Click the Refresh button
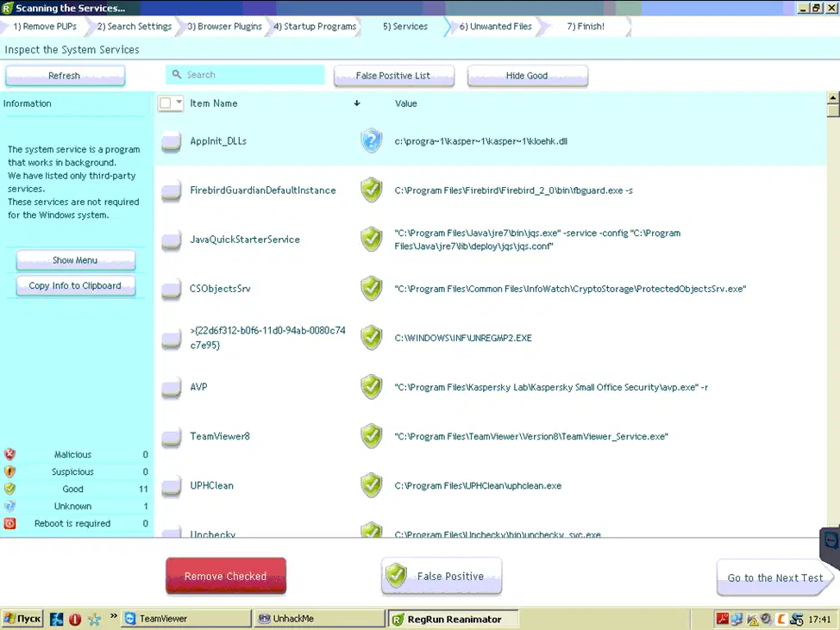This screenshot has height=630, width=840. 65,76
